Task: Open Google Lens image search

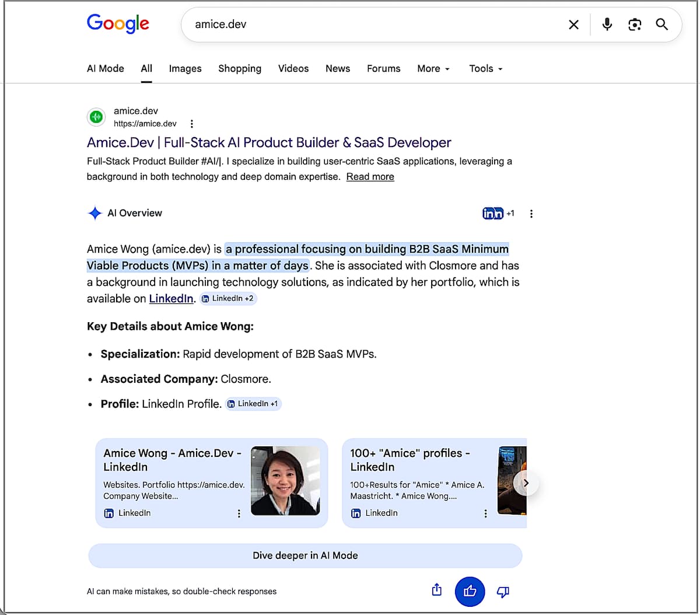Action: [x=635, y=25]
